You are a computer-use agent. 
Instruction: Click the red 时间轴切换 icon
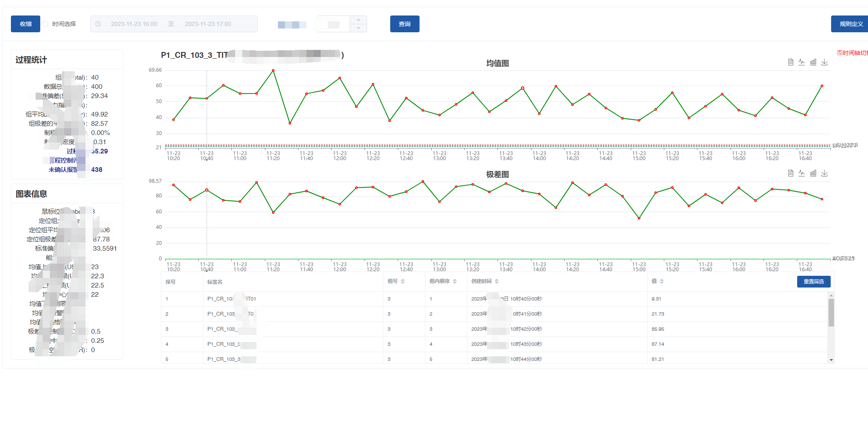(839, 53)
